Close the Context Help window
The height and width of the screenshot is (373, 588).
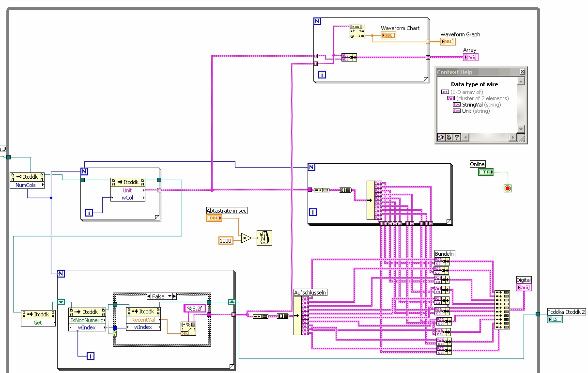coord(522,72)
